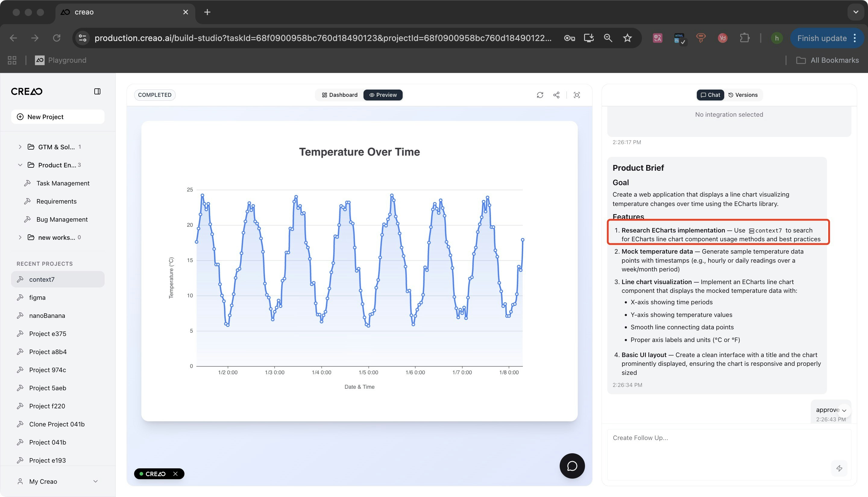Open the browser extensions puzzle icon
The width and height of the screenshot is (868, 497).
(744, 38)
